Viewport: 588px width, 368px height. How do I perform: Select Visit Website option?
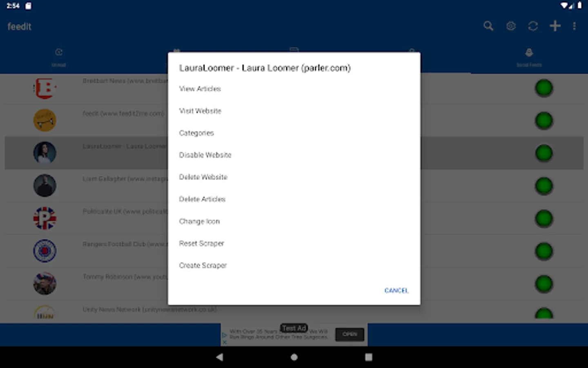pyautogui.click(x=200, y=111)
